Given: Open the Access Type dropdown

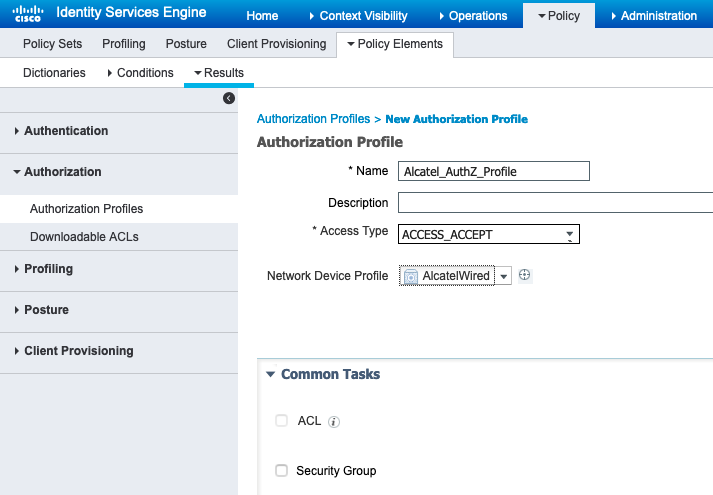Looking at the screenshot, I should click(x=489, y=234).
